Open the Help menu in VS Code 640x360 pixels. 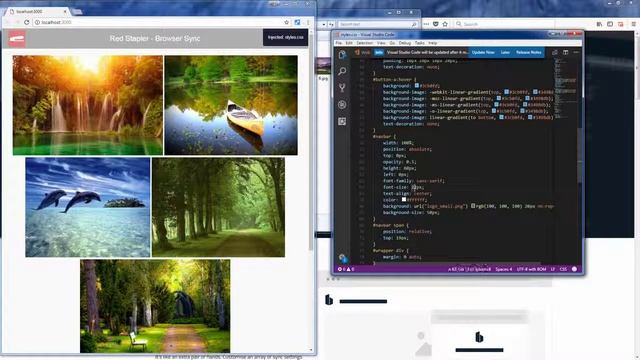[433, 43]
